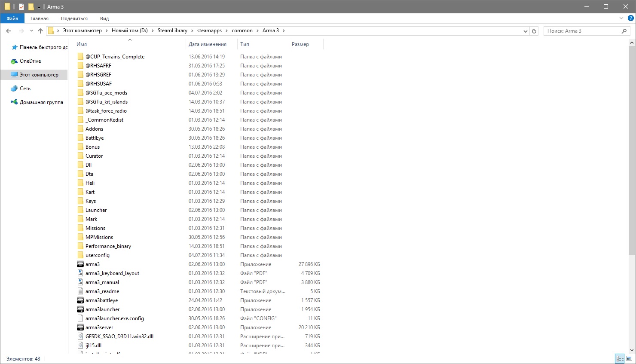
Task: Click the Панель быстрого доступа star icon
Action: click(14, 47)
